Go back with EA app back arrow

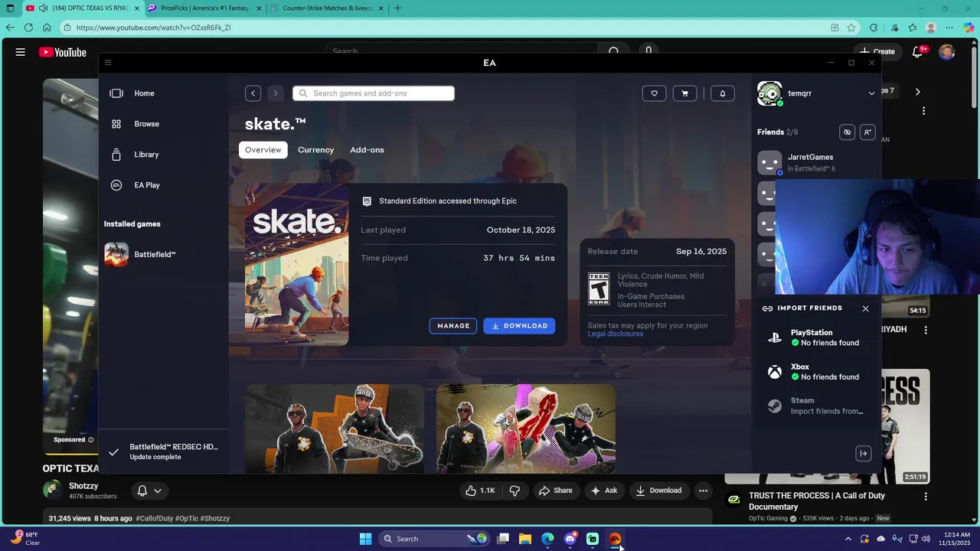pos(253,93)
